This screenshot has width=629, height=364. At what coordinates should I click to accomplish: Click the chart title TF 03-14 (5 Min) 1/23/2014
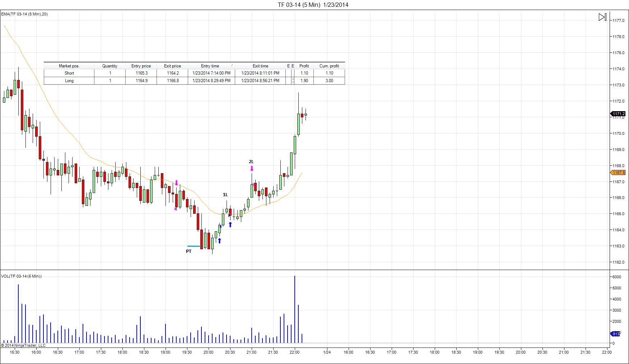[x=313, y=5]
